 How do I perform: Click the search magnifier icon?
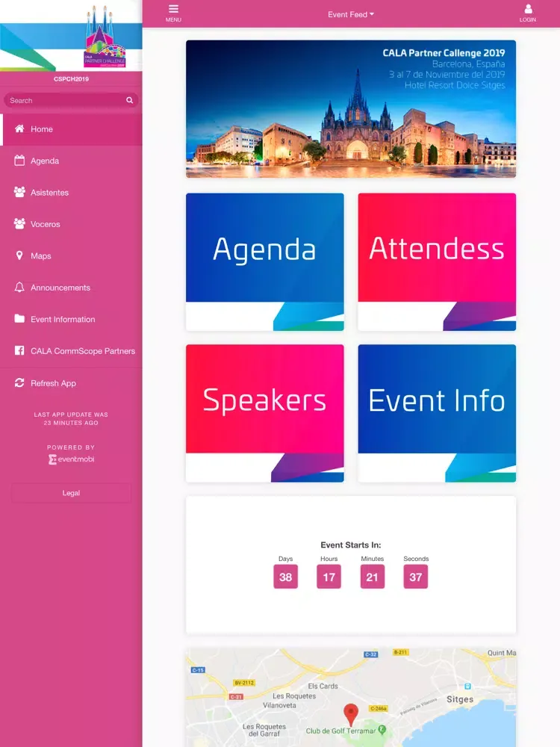coord(129,101)
